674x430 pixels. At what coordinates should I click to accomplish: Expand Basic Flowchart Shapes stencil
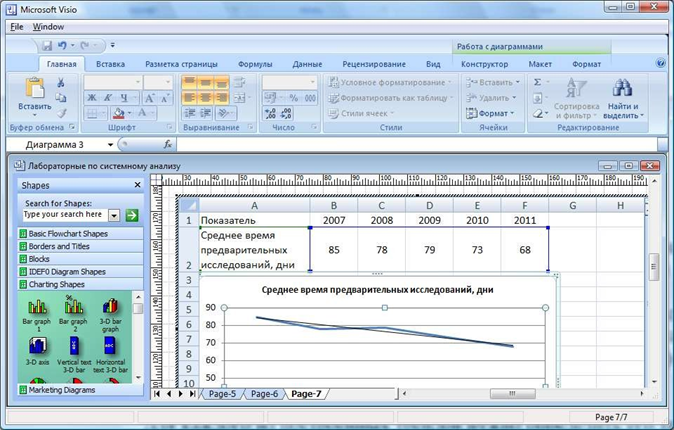[x=80, y=233]
